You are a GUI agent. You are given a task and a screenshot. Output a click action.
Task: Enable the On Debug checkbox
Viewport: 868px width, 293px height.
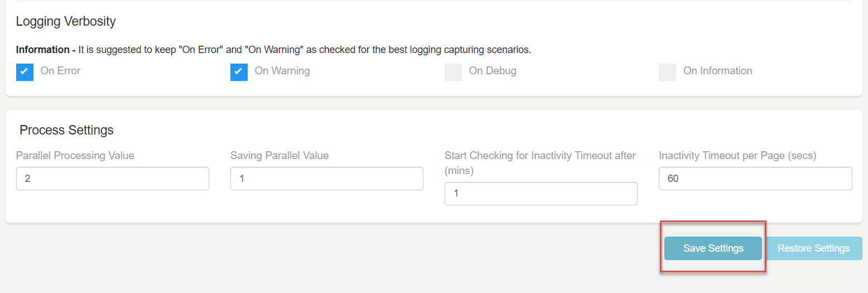453,72
